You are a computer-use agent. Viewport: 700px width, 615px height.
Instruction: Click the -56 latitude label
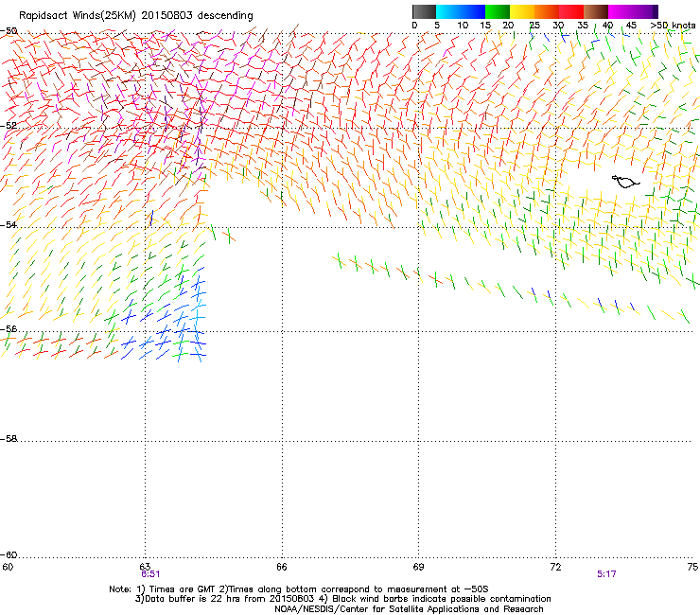tap(9, 328)
